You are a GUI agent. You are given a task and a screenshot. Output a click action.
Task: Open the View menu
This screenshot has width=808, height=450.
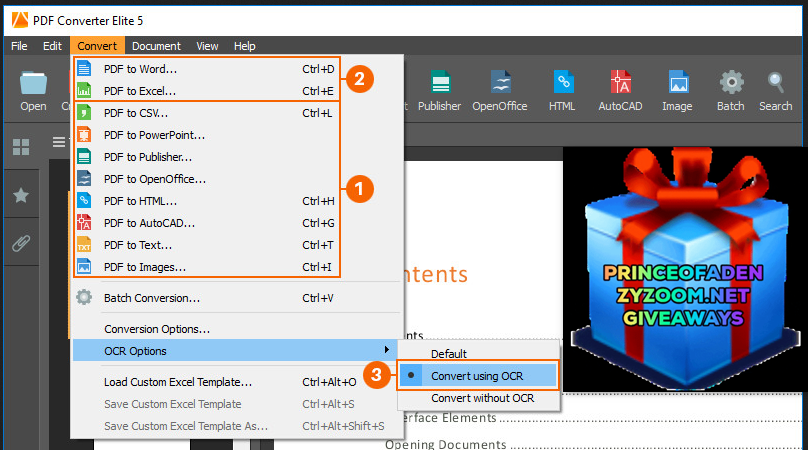[207, 46]
